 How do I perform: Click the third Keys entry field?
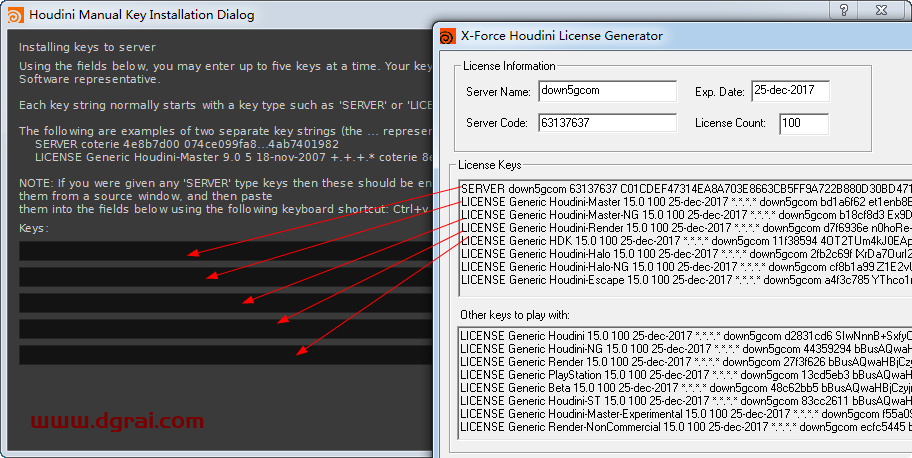click(226, 303)
